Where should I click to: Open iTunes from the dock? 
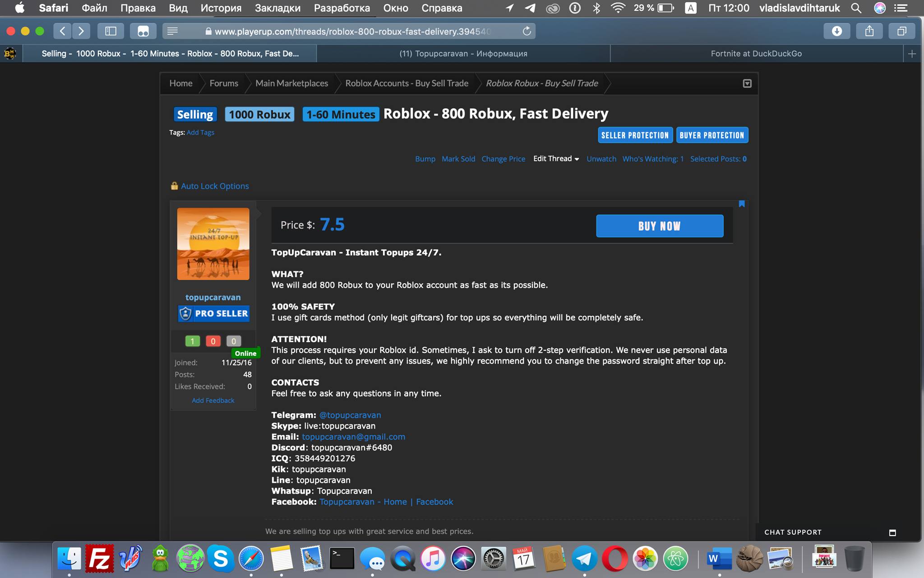pyautogui.click(x=433, y=559)
